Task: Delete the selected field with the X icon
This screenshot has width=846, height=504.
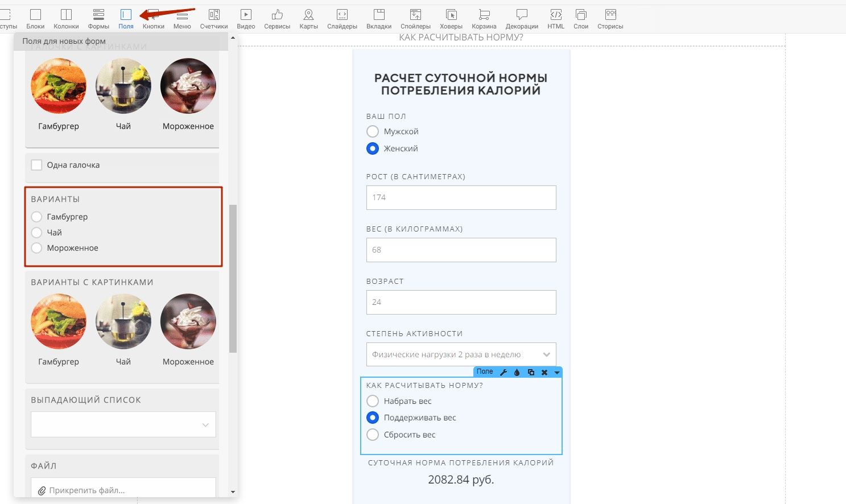Action: click(x=544, y=372)
